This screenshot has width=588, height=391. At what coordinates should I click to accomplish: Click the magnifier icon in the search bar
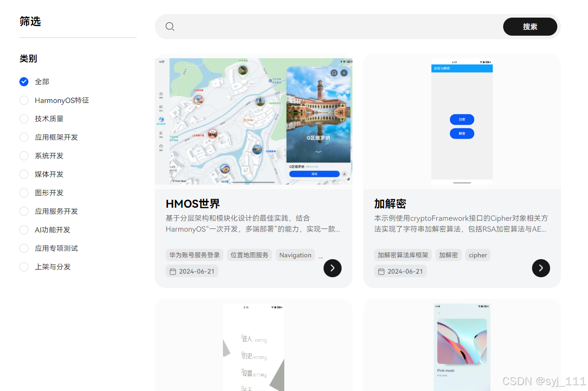pos(170,27)
